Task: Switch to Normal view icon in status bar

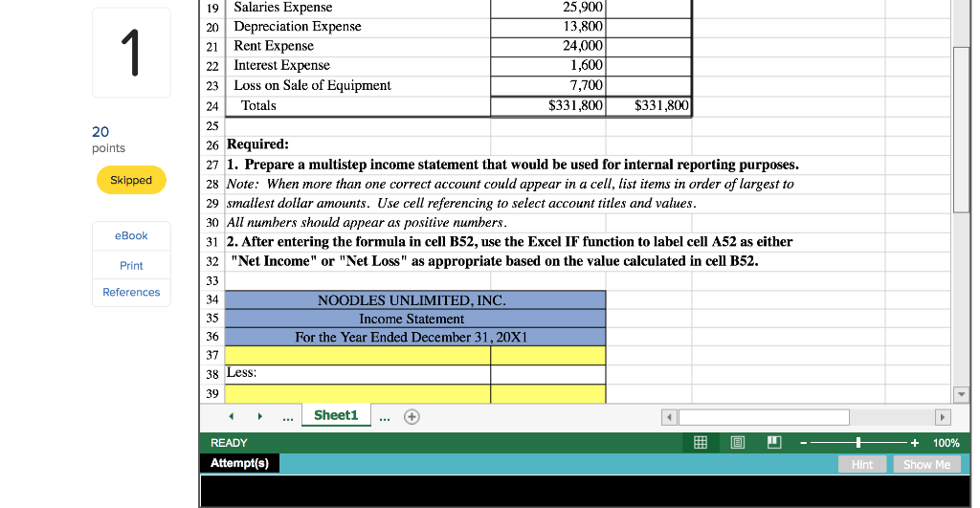Action: (x=700, y=442)
